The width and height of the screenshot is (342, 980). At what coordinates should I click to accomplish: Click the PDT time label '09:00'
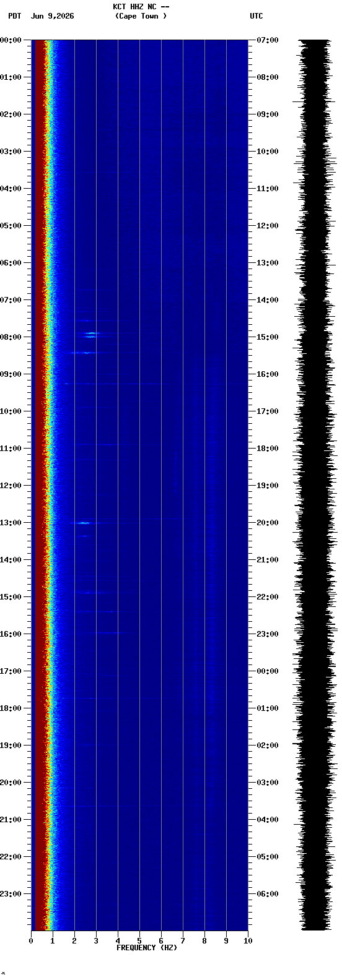pos(11,374)
